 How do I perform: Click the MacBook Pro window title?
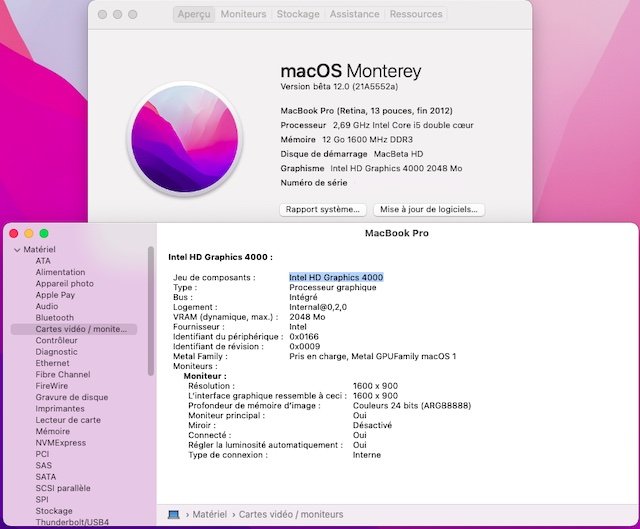tap(397, 233)
